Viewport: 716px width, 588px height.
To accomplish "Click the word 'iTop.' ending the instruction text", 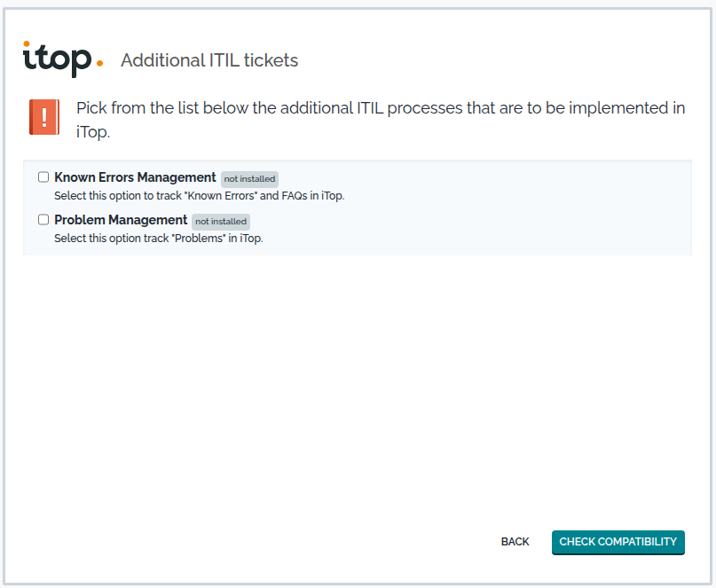I will (x=93, y=132).
